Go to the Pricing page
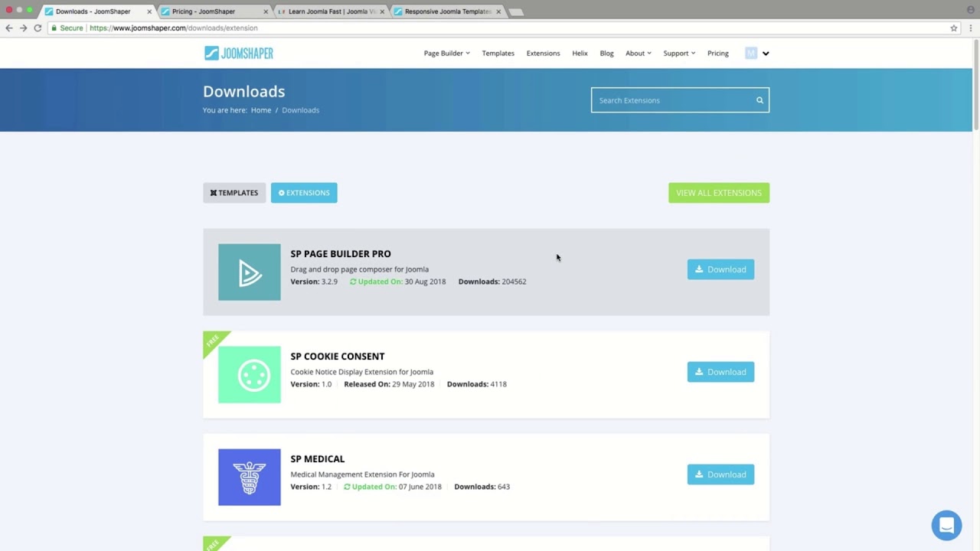 [718, 54]
